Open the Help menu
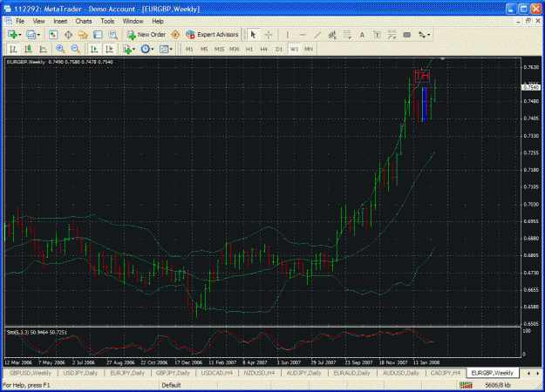545x392 pixels. tap(158, 21)
